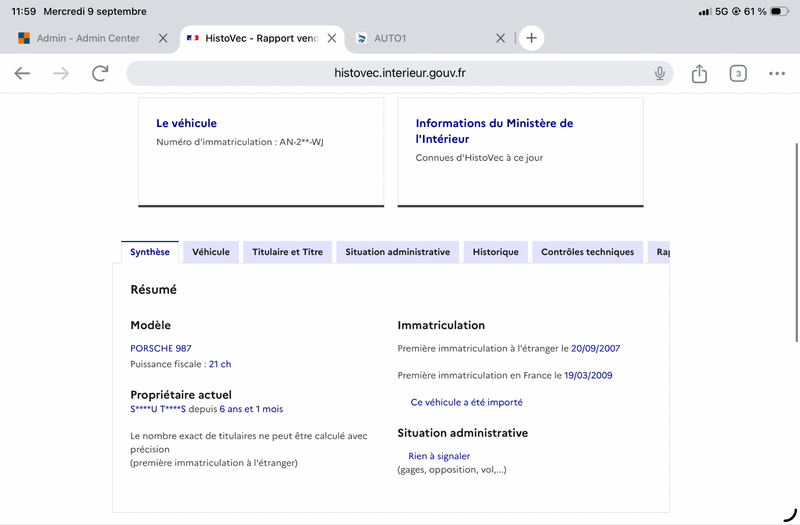Screen dimensions: 800x525
Task: Click the date 20/09/2007
Action: click(x=595, y=348)
